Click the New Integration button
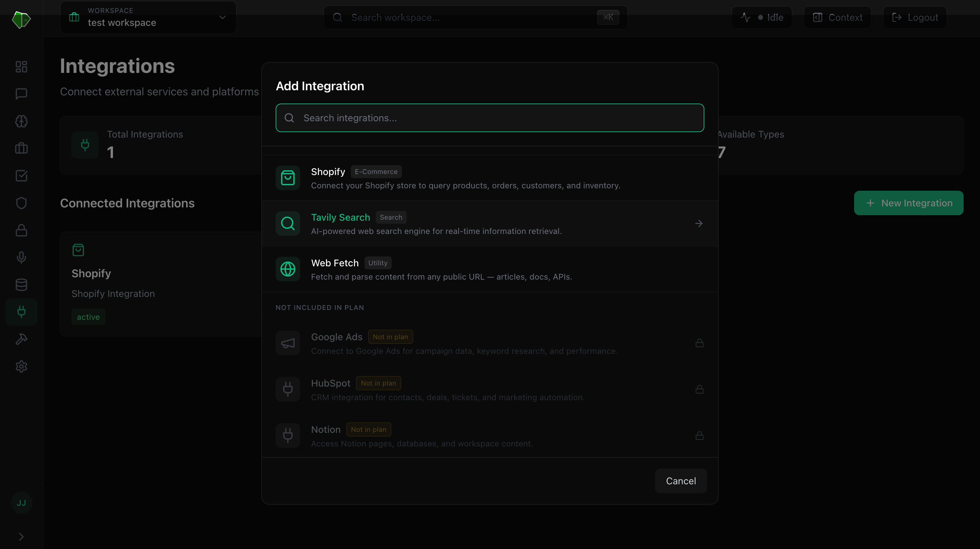This screenshot has width=980, height=549. pyautogui.click(x=909, y=203)
